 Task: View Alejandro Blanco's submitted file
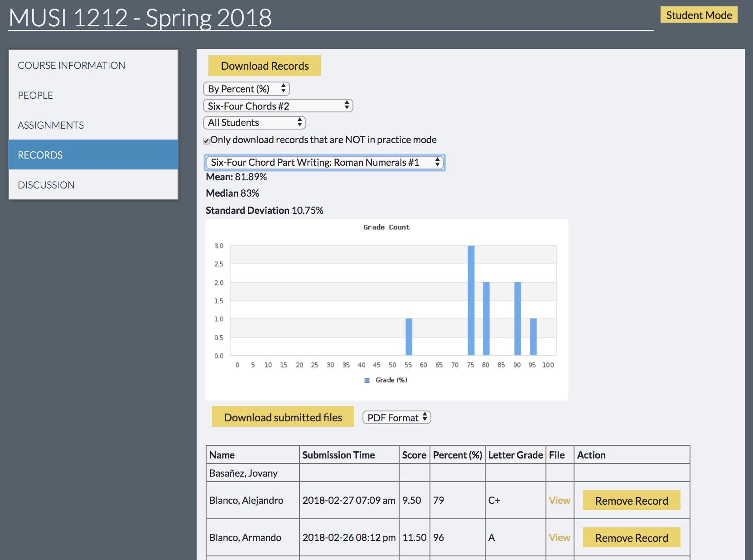559,500
